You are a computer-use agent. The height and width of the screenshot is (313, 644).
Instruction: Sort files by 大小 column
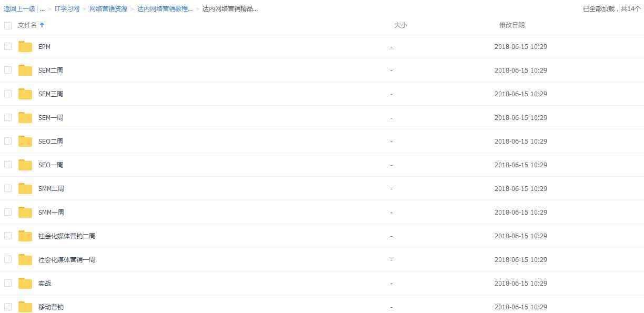tap(400, 25)
